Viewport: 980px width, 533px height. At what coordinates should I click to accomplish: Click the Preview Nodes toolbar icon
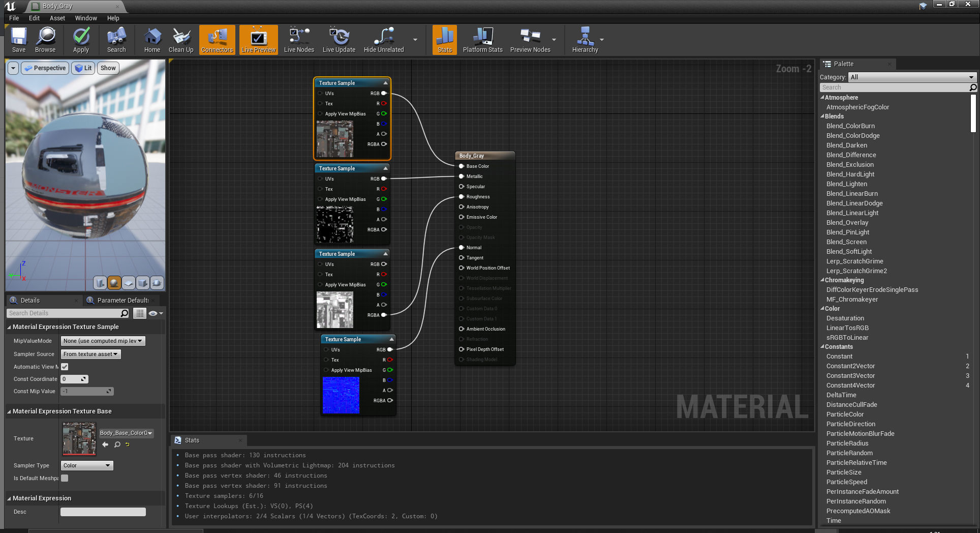click(x=530, y=40)
